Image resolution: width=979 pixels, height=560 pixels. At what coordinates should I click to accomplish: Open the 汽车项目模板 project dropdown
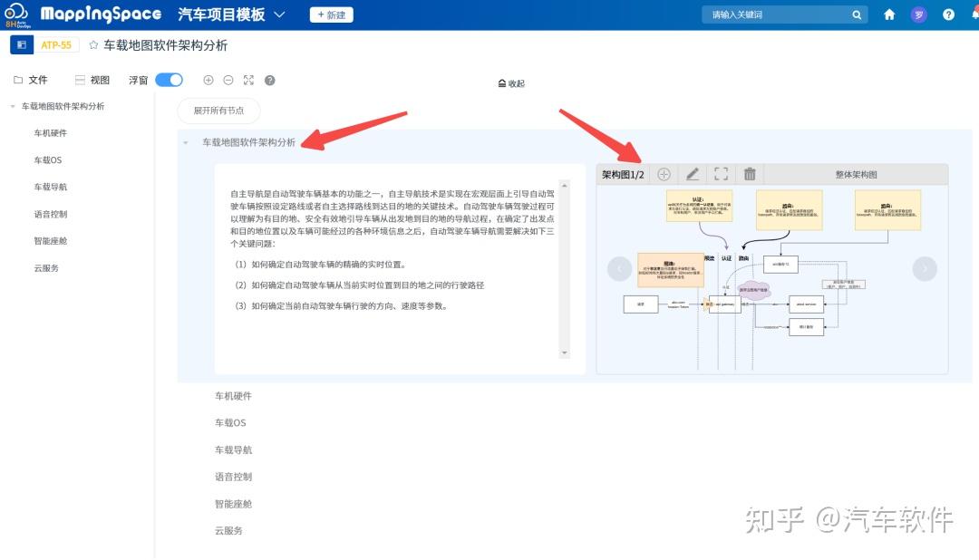[231, 14]
